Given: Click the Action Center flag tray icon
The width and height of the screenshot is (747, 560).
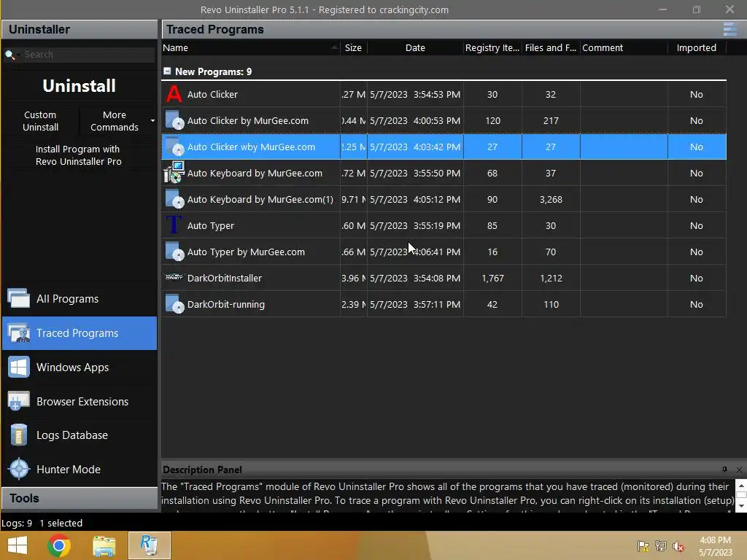Looking at the screenshot, I should [x=643, y=546].
